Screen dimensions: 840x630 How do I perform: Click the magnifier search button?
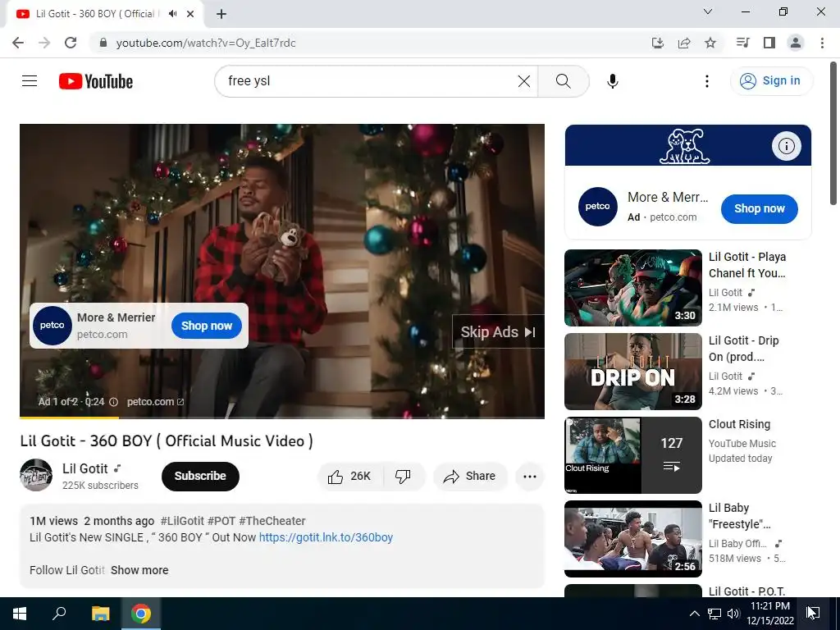point(563,81)
